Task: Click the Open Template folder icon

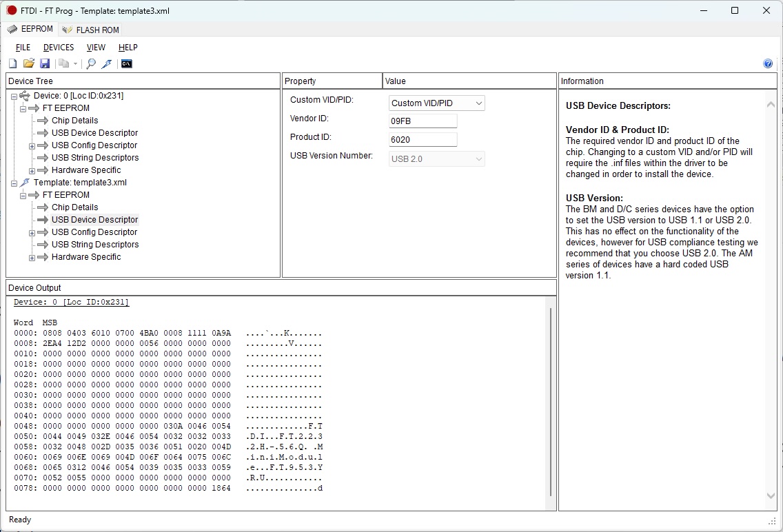Action: [28, 63]
